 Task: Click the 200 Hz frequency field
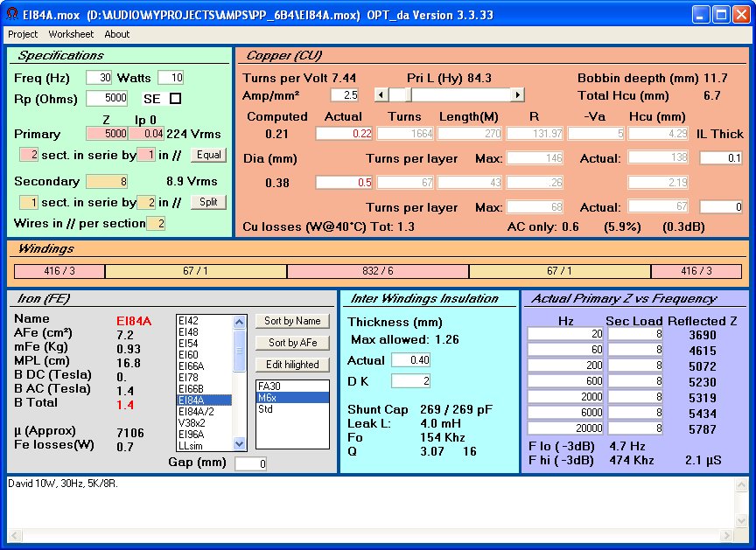(565, 365)
